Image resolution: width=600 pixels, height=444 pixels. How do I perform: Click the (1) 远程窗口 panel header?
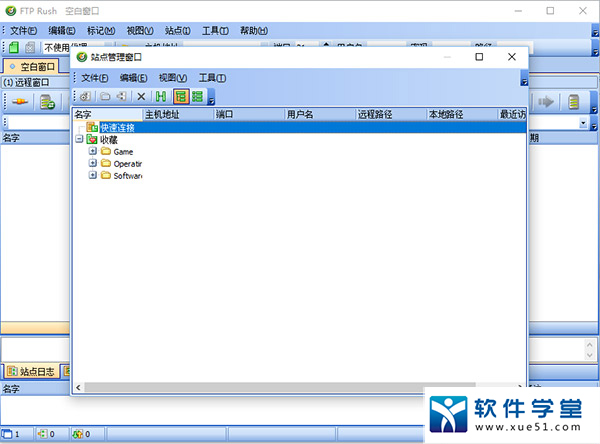(x=36, y=82)
